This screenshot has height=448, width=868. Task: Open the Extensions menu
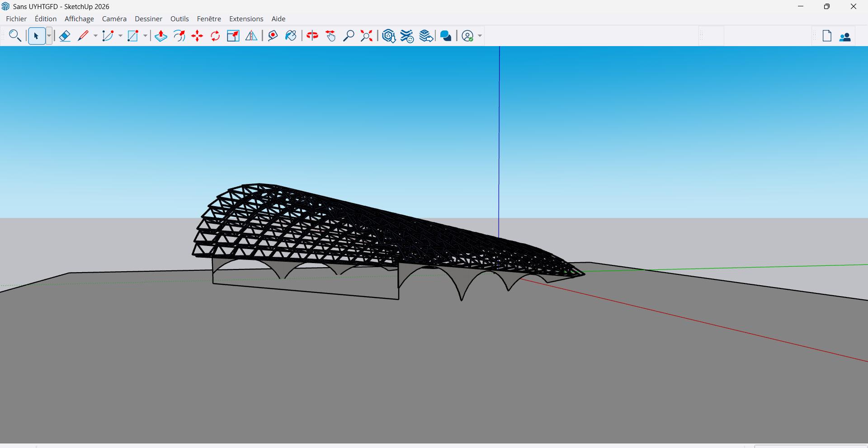246,19
